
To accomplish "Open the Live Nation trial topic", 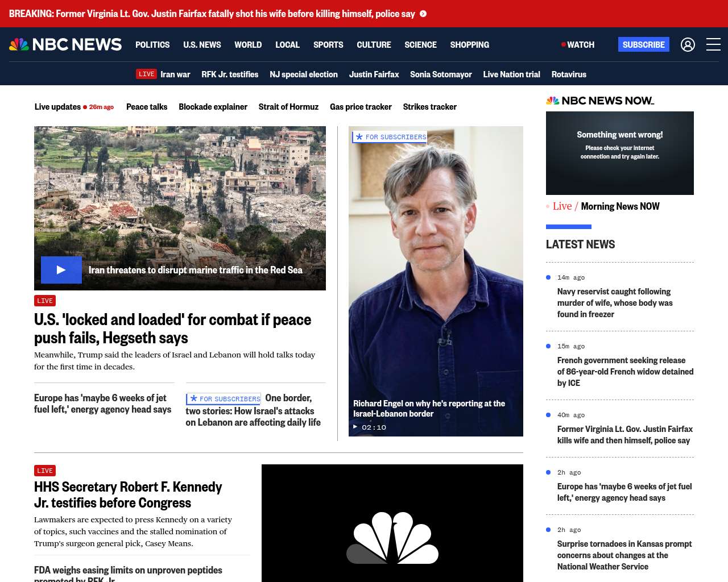I will 511,74.
